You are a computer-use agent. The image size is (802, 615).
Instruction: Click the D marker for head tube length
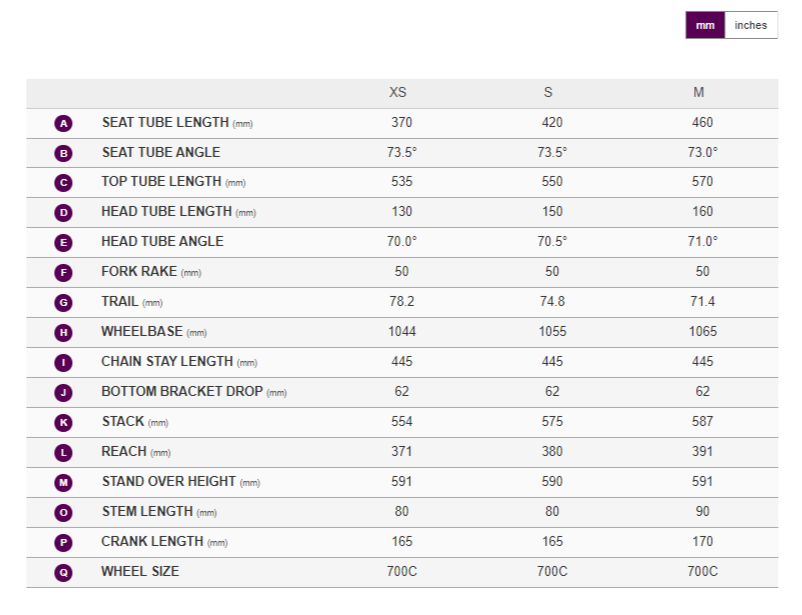point(64,213)
